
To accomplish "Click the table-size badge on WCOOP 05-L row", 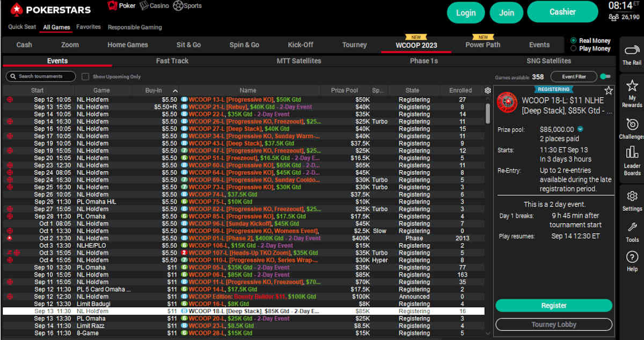I will click(x=184, y=268).
